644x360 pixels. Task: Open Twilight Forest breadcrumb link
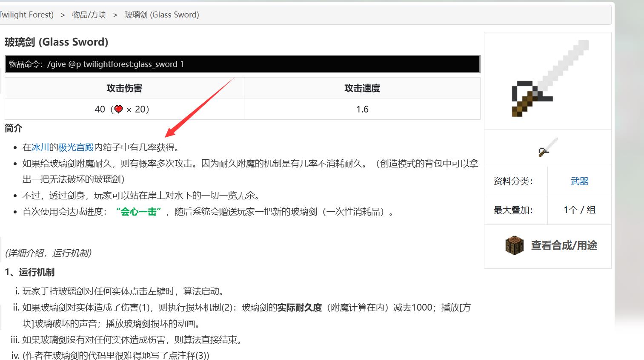point(27,15)
